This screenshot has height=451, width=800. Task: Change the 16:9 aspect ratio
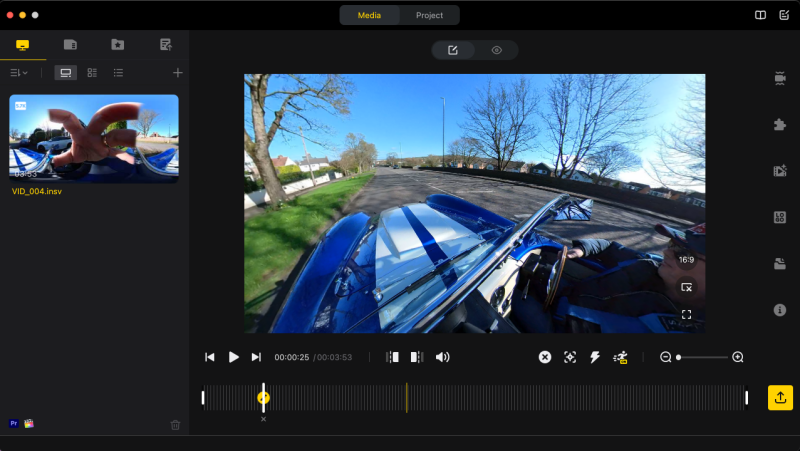click(x=686, y=260)
